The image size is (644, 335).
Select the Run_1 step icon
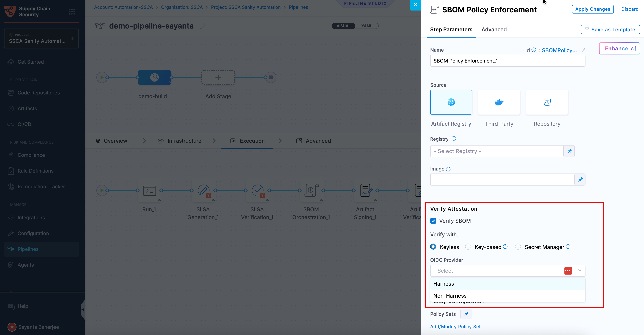pyautogui.click(x=149, y=191)
